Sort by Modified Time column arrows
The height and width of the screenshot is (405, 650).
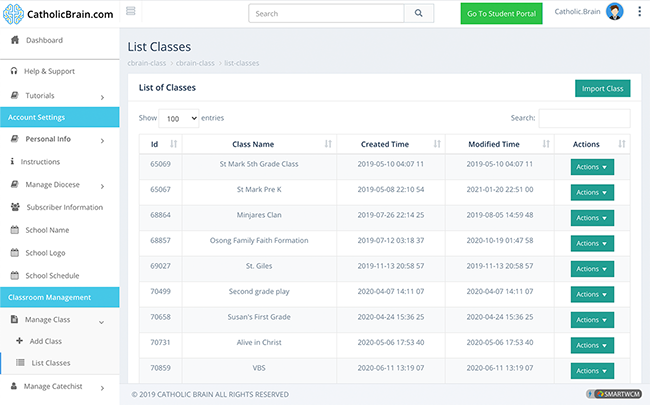pos(546,144)
